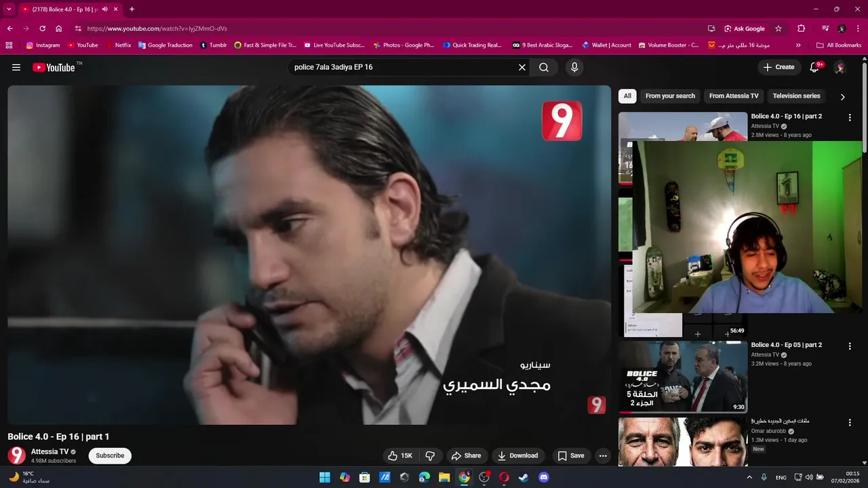Open the YouTube guide hamburger menu

(x=16, y=67)
